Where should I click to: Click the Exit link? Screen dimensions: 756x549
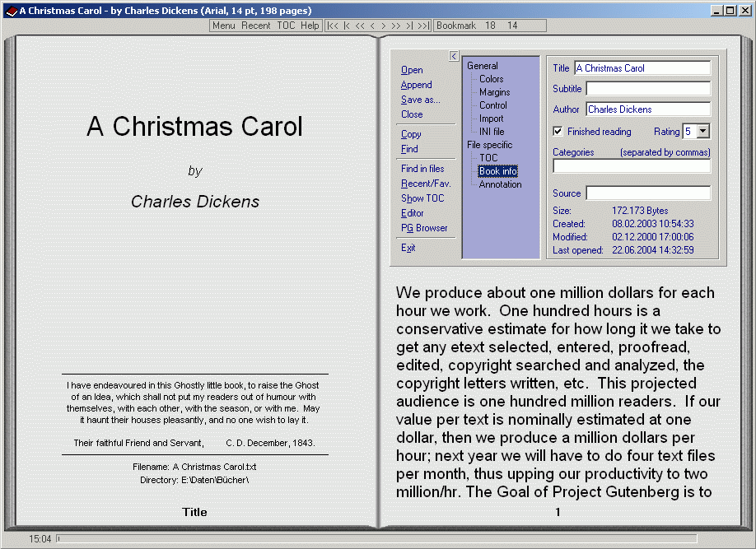click(x=408, y=248)
